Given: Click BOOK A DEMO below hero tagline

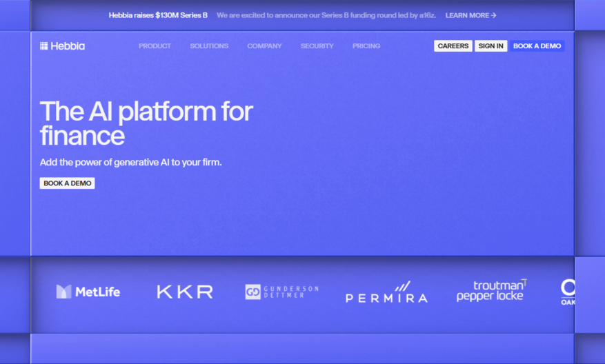Looking at the screenshot, I should [67, 183].
